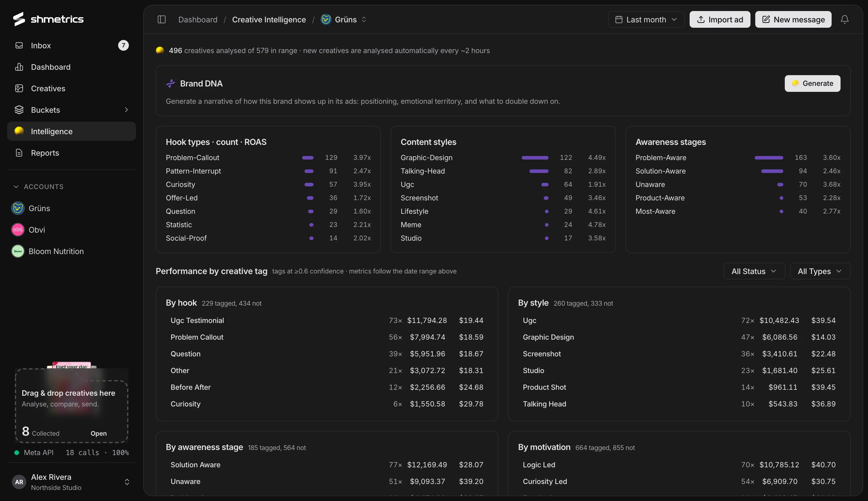868x501 pixels.
Task: Click the Brand DNA sparkle icon
Action: (x=171, y=83)
